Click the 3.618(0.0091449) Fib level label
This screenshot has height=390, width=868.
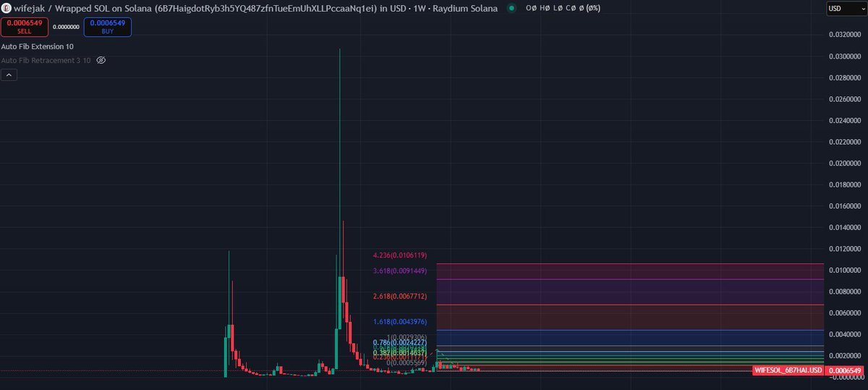(x=399, y=271)
